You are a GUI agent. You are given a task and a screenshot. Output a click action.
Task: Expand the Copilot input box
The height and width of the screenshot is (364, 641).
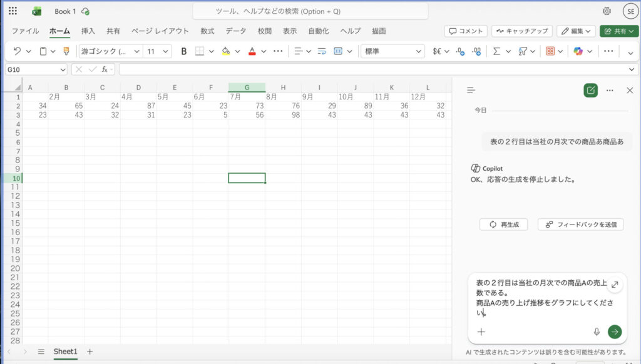pyautogui.click(x=615, y=285)
